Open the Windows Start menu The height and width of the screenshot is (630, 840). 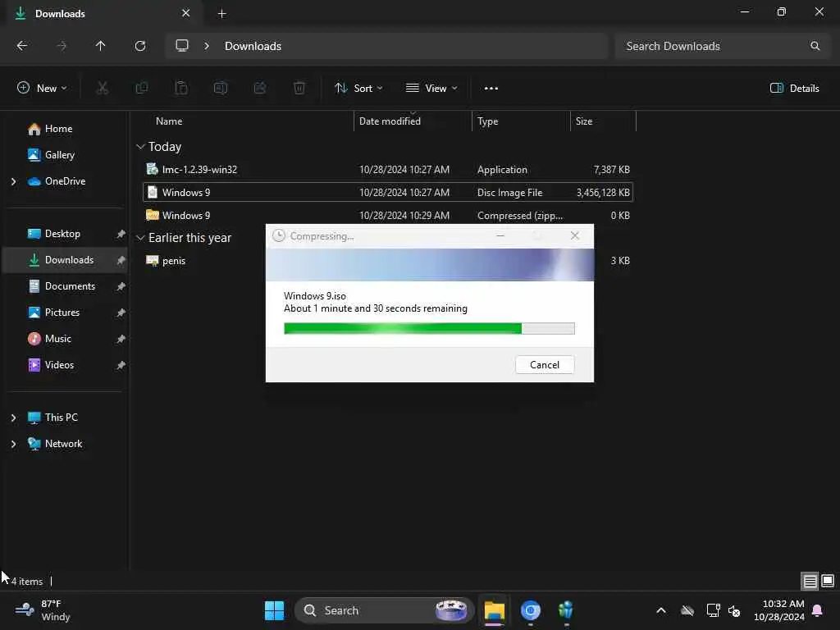point(274,610)
